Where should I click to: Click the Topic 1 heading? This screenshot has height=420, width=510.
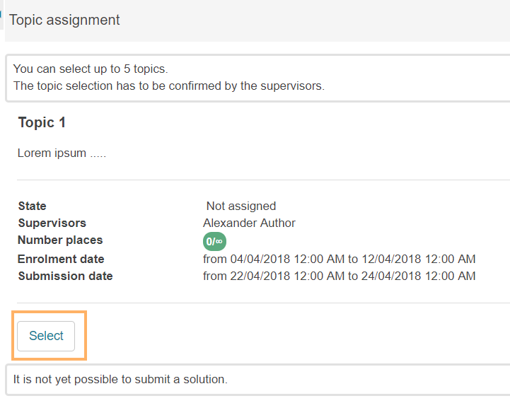[x=42, y=122]
